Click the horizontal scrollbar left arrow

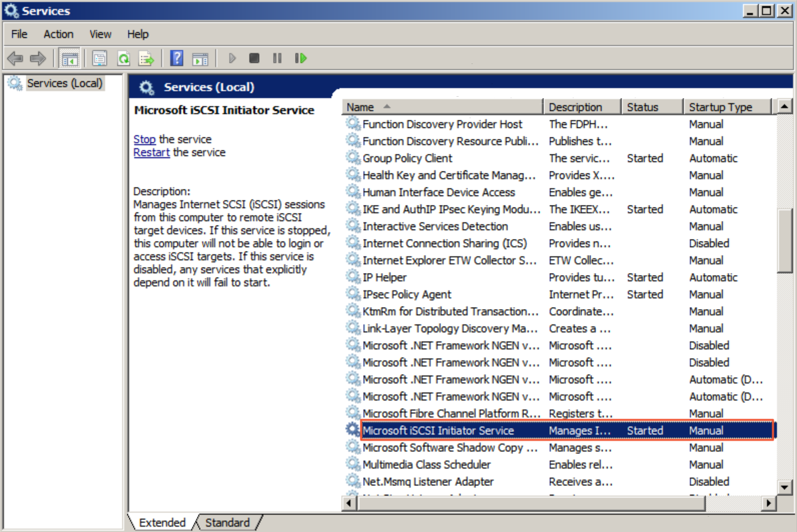click(349, 503)
